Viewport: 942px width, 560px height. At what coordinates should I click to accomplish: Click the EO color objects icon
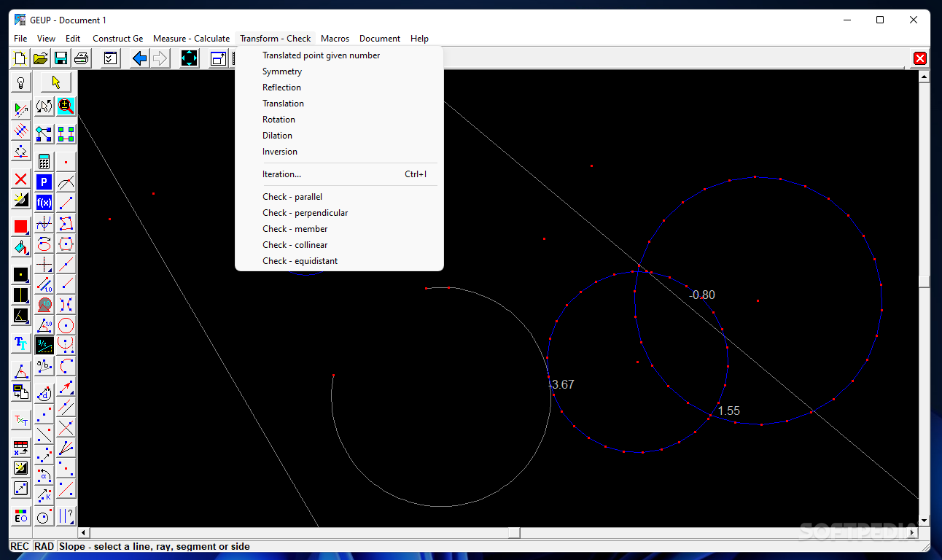click(21, 516)
